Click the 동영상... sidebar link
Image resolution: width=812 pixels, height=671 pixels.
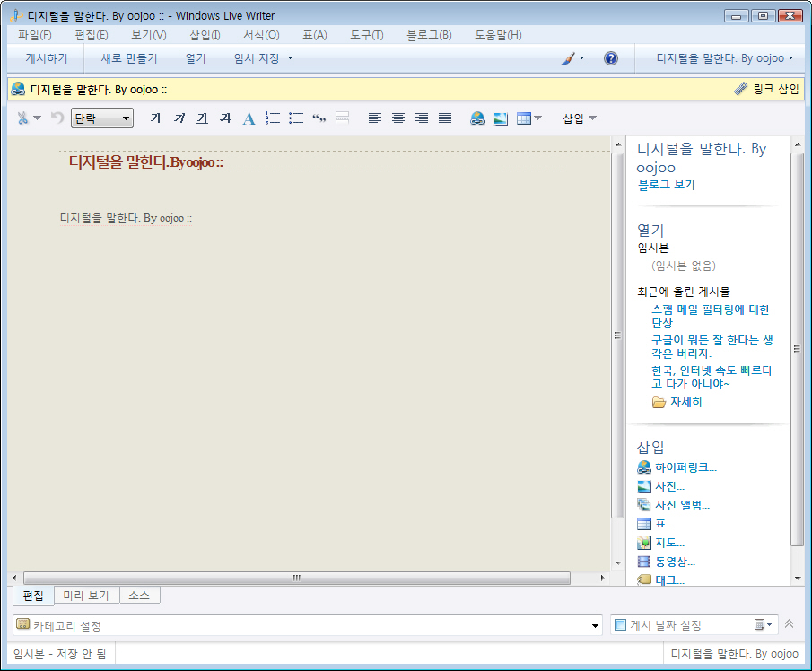pos(667,562)
